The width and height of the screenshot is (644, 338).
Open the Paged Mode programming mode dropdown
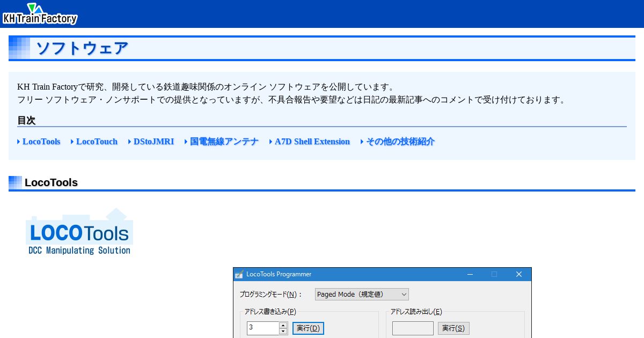[362, 294]
